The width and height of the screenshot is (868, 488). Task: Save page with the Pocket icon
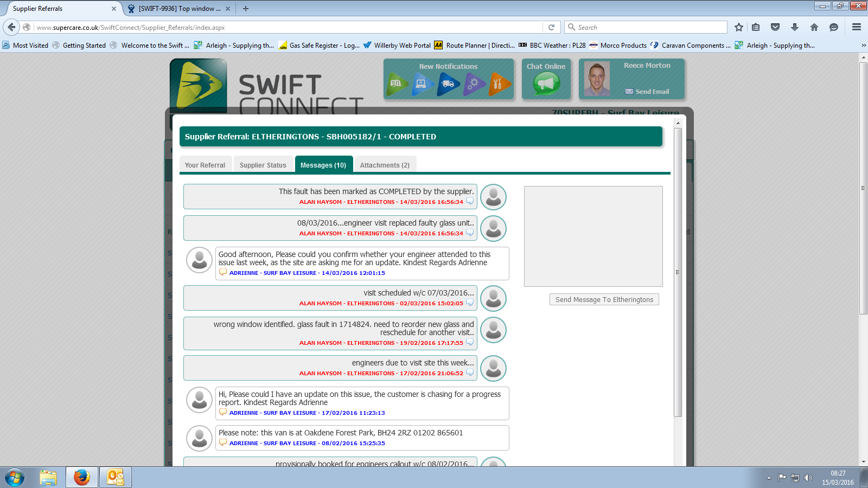point(775,27)
